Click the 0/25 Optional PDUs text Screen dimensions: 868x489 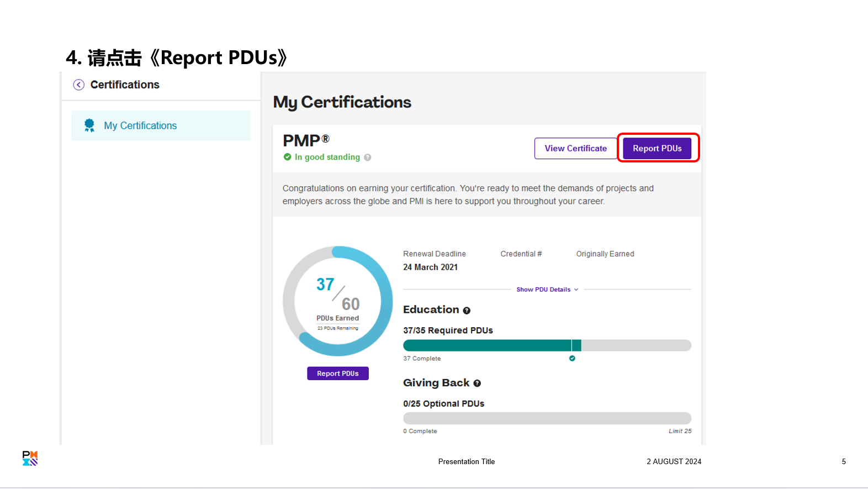443,403
